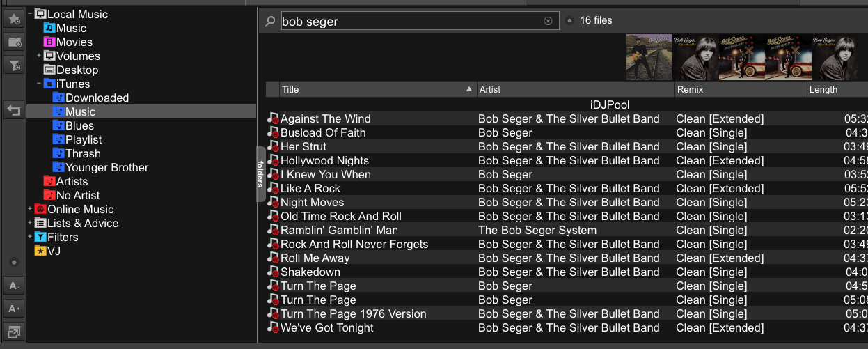Click the add virtual folder icon
This screenshot has height=349, width=868.
click(14, 42)
